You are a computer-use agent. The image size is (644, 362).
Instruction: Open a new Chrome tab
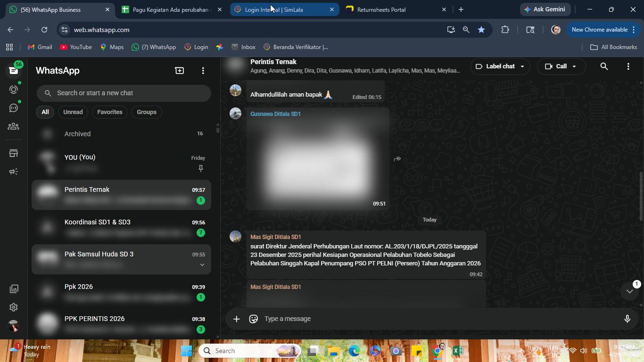(x=461, y=9)
